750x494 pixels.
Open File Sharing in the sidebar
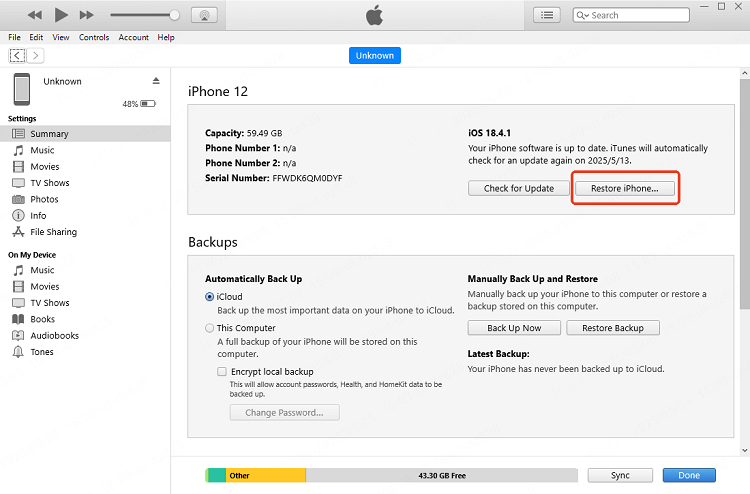tap(53, 232)
